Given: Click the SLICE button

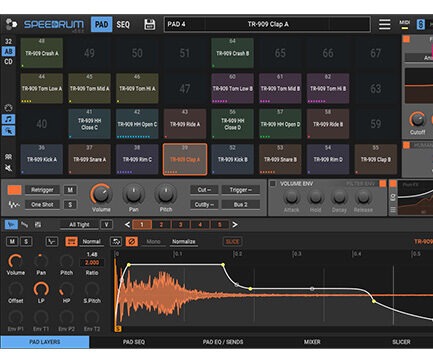Looking at the screenshot, I should tap(232, 242).
